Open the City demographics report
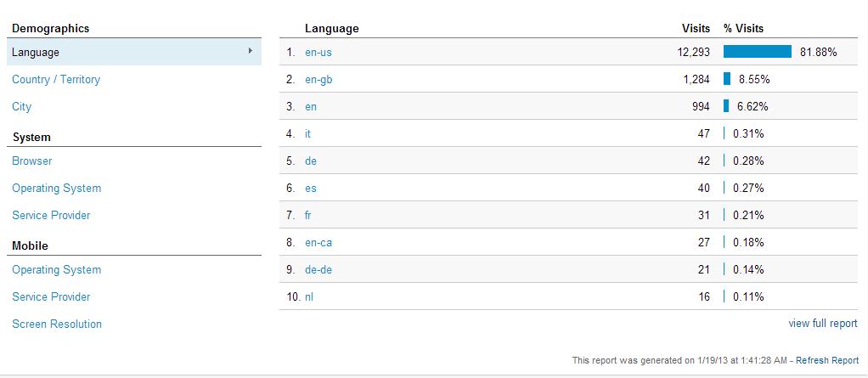Screen dimensions: 868x378 point(22,107)
